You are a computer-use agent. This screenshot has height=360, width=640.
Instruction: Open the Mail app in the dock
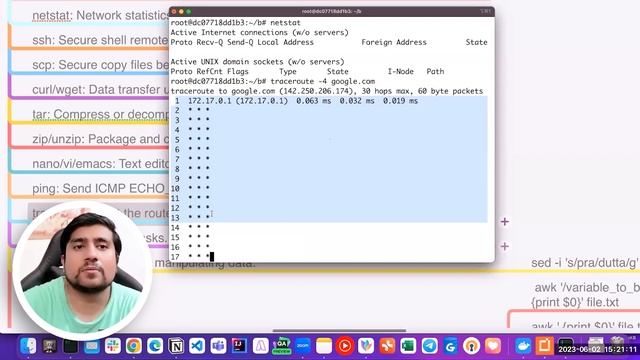(x=92, y=346)
